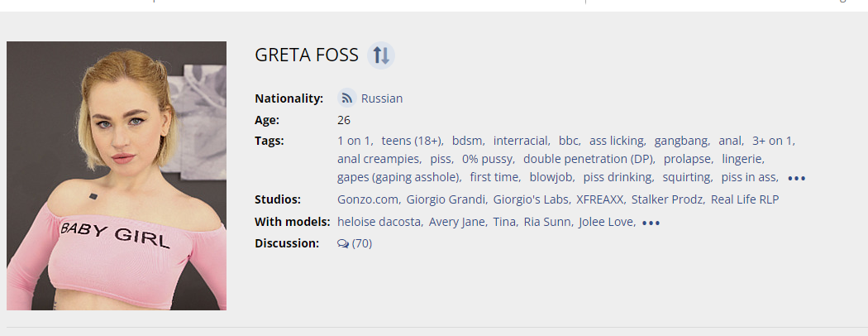Select the Giorgio Grandi studio link
The image size is (868, 336).
446,199
